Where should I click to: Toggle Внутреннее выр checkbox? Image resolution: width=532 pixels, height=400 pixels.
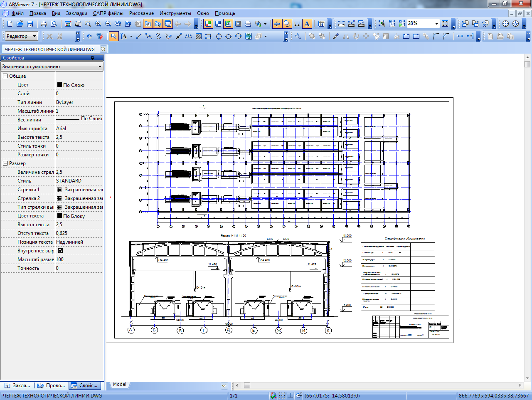pyautogui.click(x=60, y=251)
